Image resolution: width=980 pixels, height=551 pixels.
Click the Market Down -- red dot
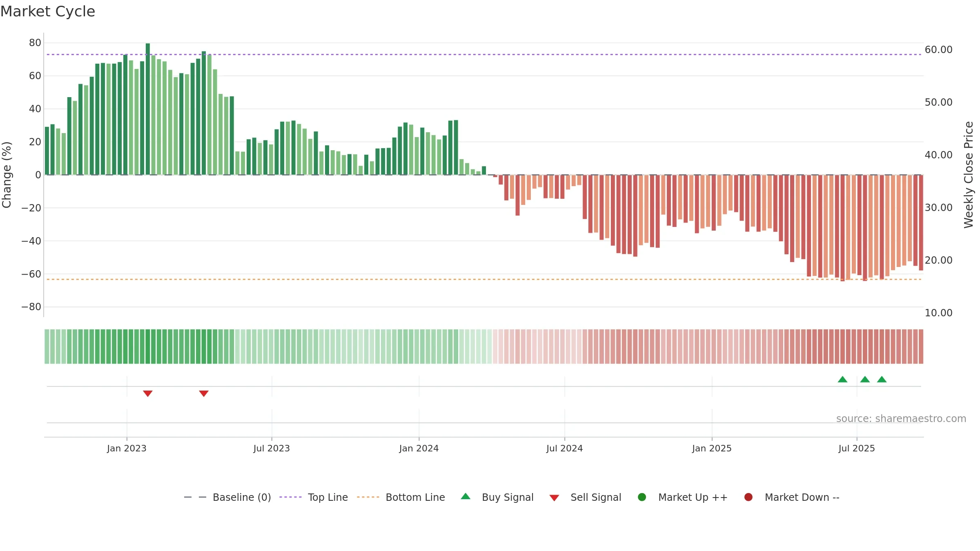(748, 497)
